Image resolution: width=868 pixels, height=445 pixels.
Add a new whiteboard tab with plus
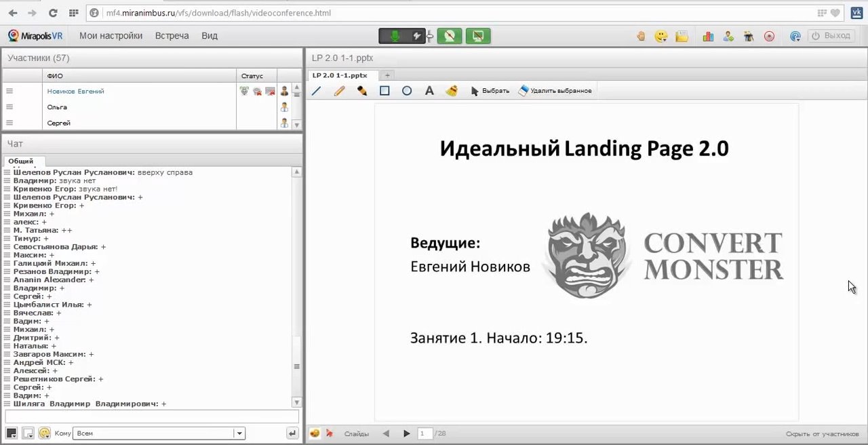tap(387, 75)
